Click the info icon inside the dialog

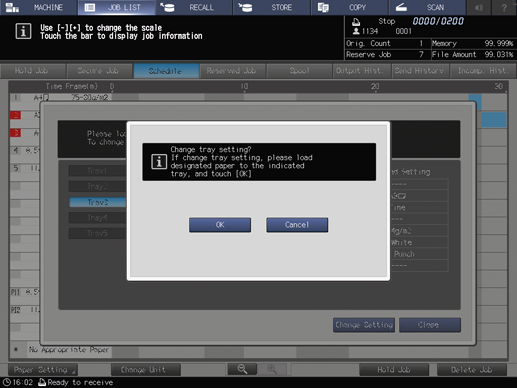coord(159,162)
